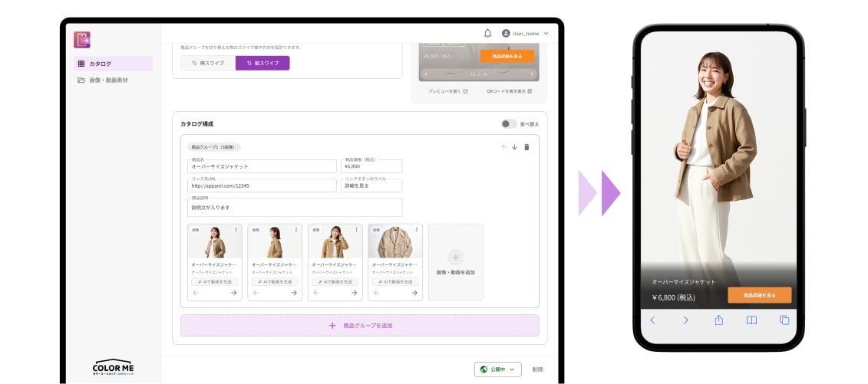Click the 商品名 input field
Viewport: 868px width, 384px height.
(262, 166)
